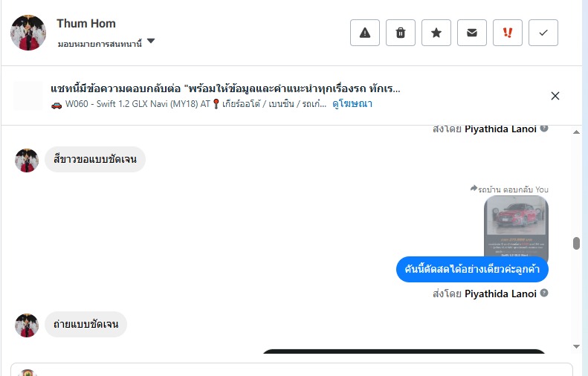Dismiss the ad reply banner

(555, 96)
